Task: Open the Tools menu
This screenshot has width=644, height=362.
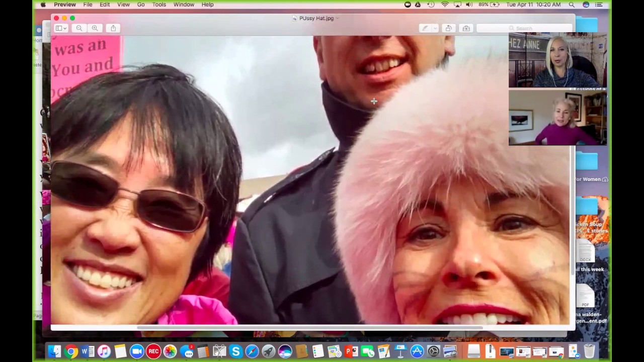Action: click(159, 5)
